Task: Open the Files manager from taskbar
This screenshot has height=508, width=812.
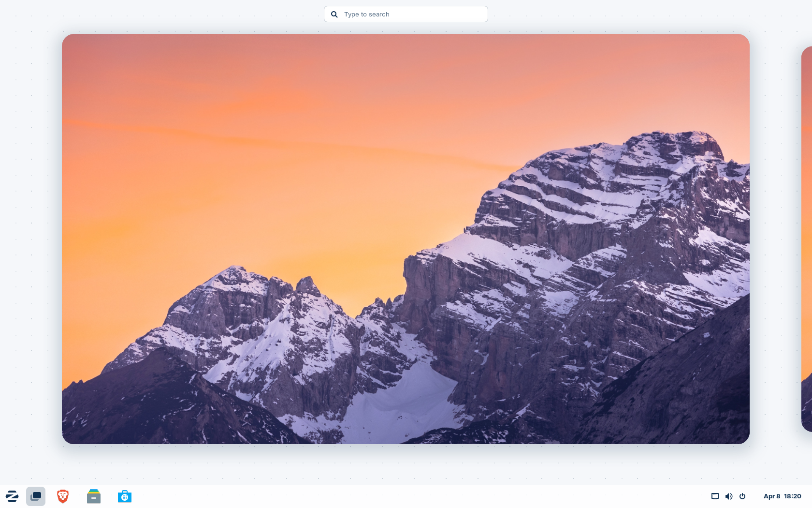Action: [94, 496]
